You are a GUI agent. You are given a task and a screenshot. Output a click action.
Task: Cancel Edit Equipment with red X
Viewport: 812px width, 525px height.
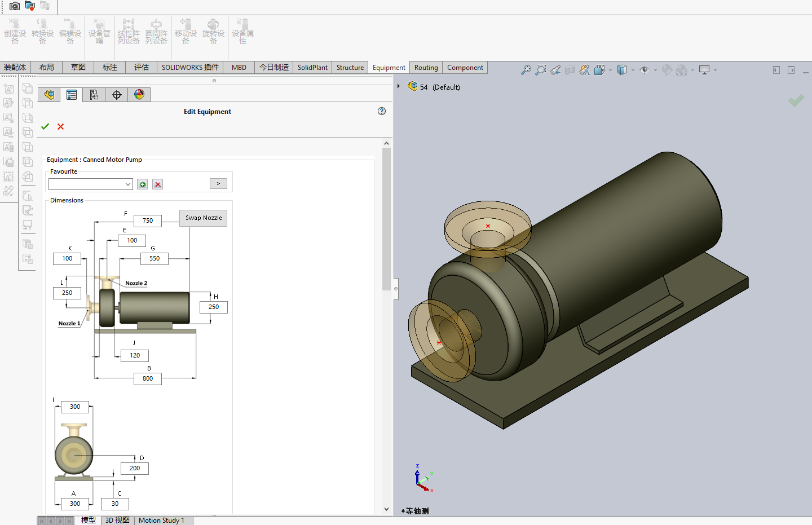(x=61, y=126)
